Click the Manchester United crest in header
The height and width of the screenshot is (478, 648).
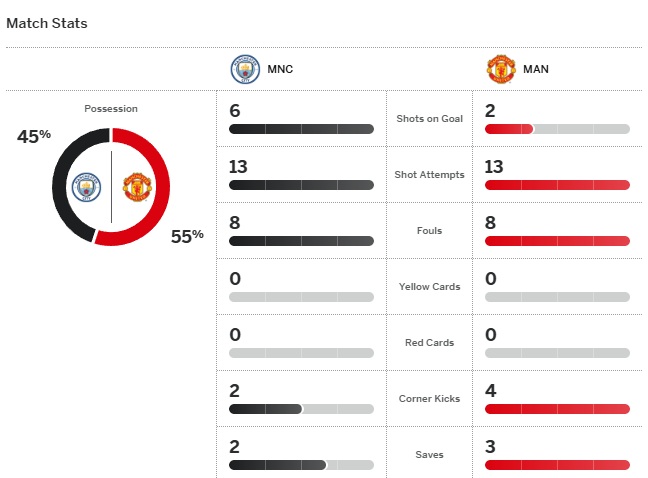501,69
